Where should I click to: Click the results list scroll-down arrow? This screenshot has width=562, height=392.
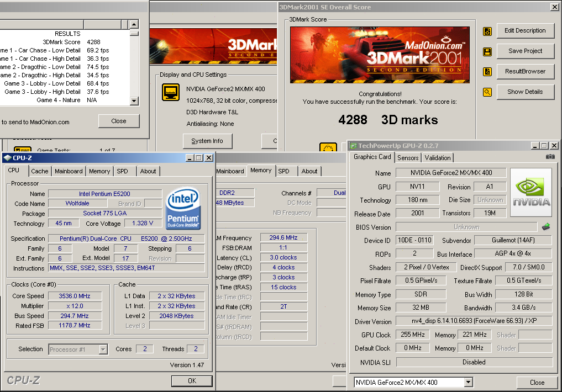134,101
